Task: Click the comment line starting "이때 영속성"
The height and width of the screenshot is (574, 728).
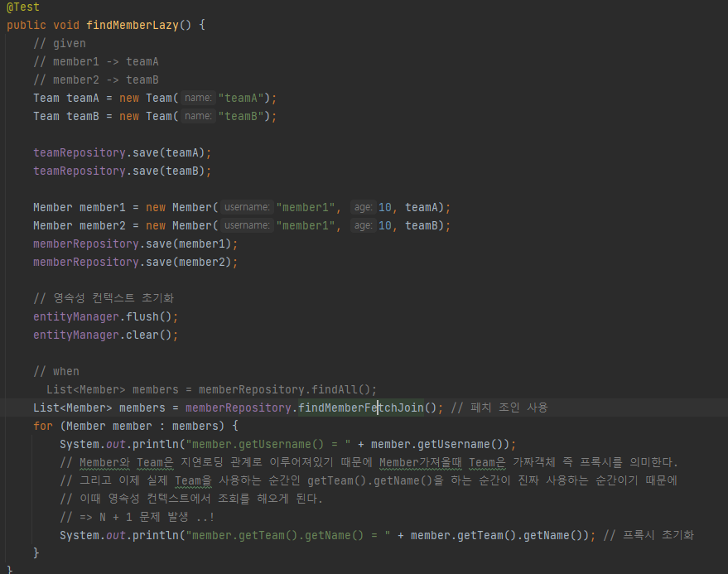Action: pyautogui.click(x=191, y=499)
